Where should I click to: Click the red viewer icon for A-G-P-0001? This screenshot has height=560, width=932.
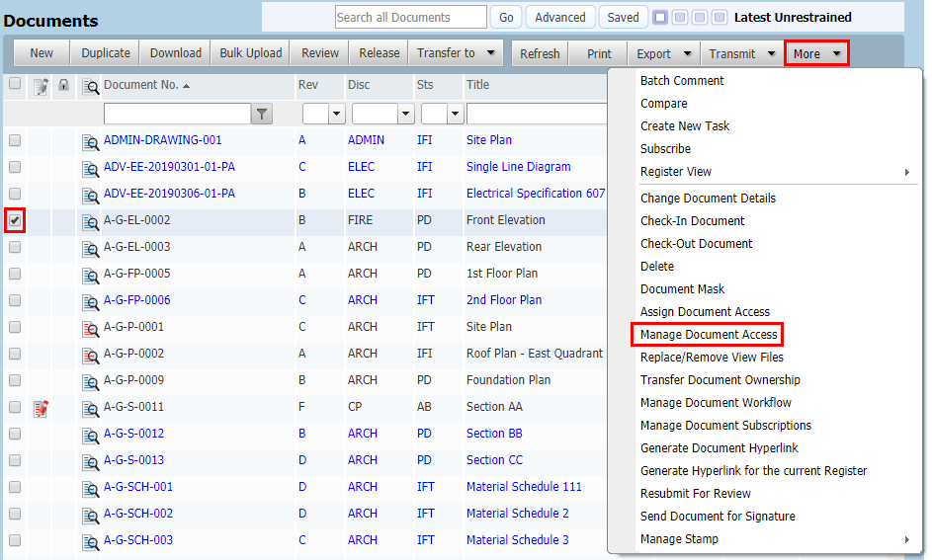[x=90, y=328]
